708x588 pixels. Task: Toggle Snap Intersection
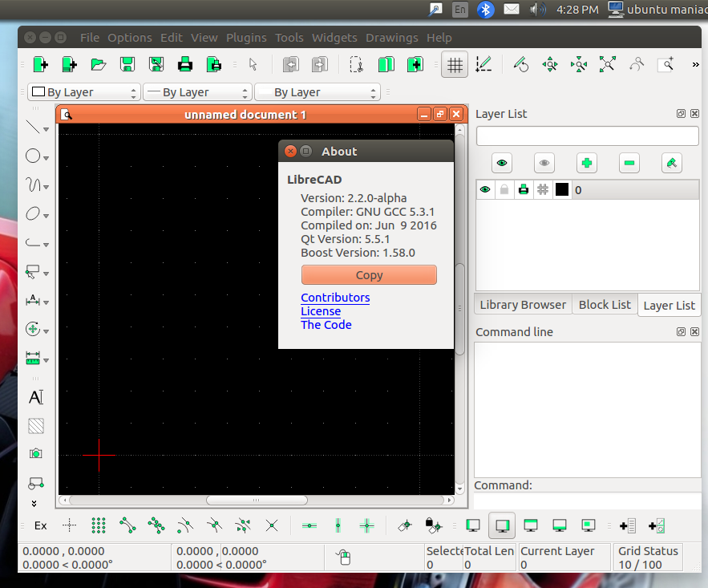pos(272,525)
